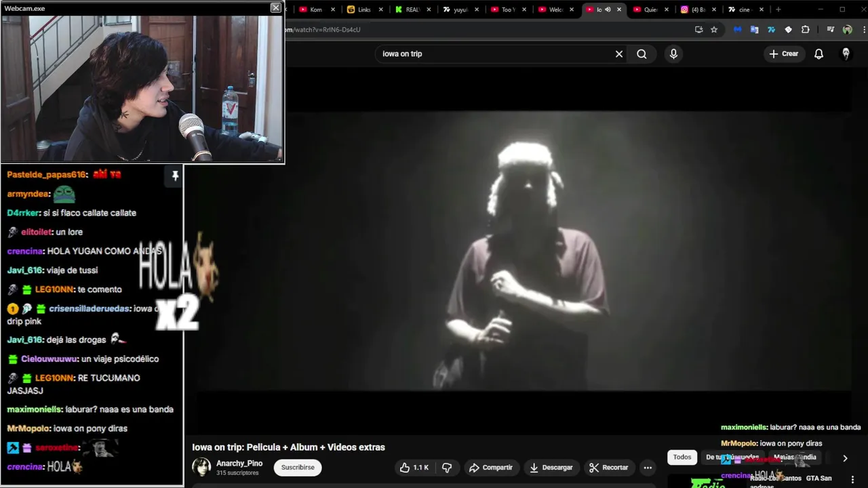Viewport: 868px width, 488px height.
Task: Show more filter chips with right chevron
Action: click(845, 458)
